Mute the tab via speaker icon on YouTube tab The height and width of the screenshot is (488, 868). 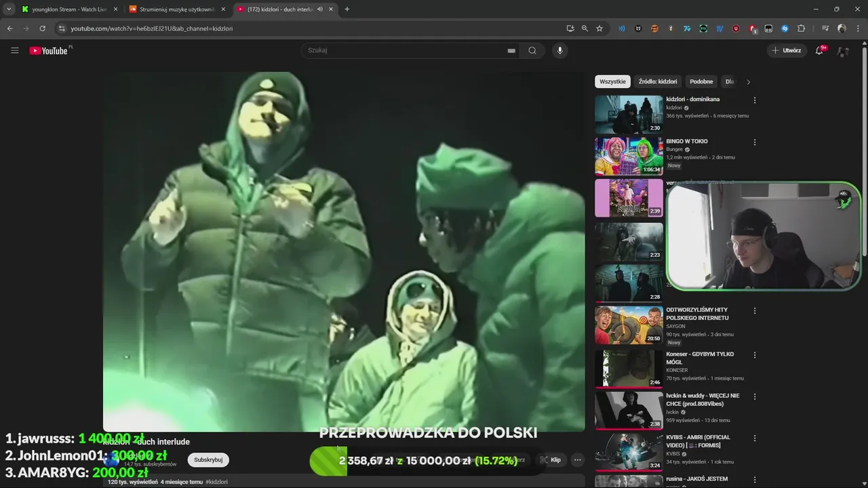coord(320,9)
